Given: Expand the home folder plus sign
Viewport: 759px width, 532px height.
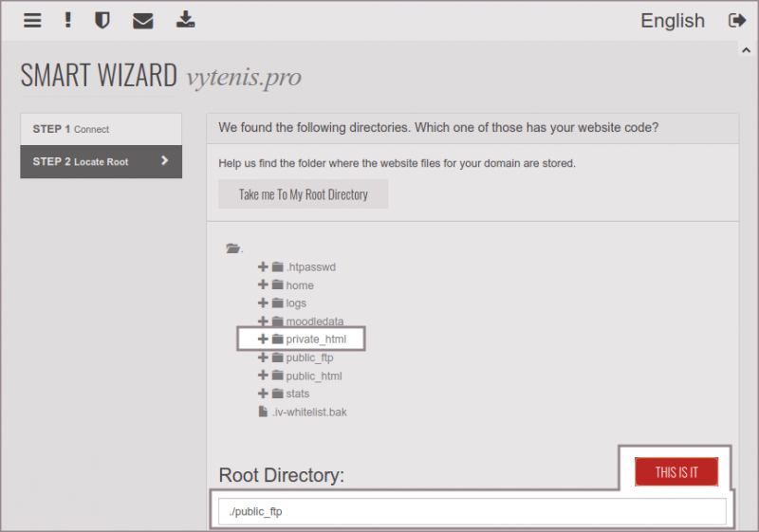Looking at the screenshot, I should (263, 285).
